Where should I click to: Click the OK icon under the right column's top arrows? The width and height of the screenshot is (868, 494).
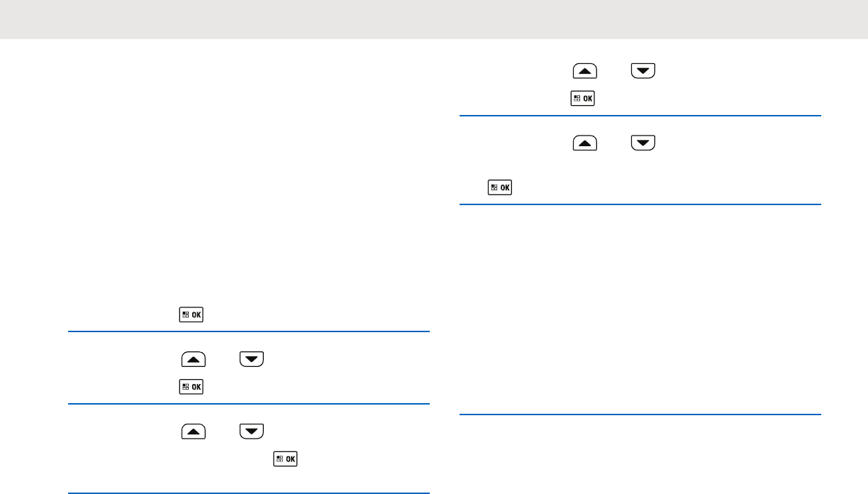pyautogui.click(x=582, y=98)
